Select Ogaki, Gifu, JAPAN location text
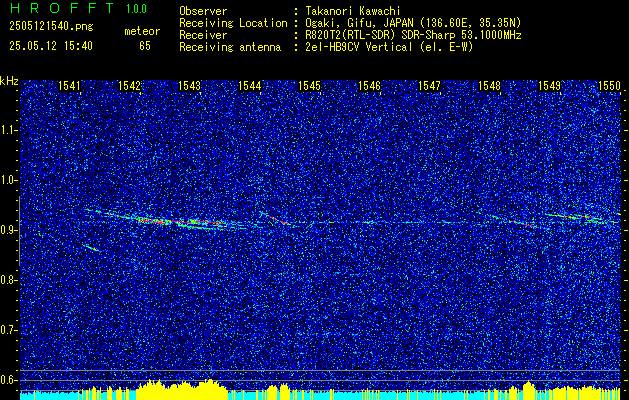 pos(413,23)
